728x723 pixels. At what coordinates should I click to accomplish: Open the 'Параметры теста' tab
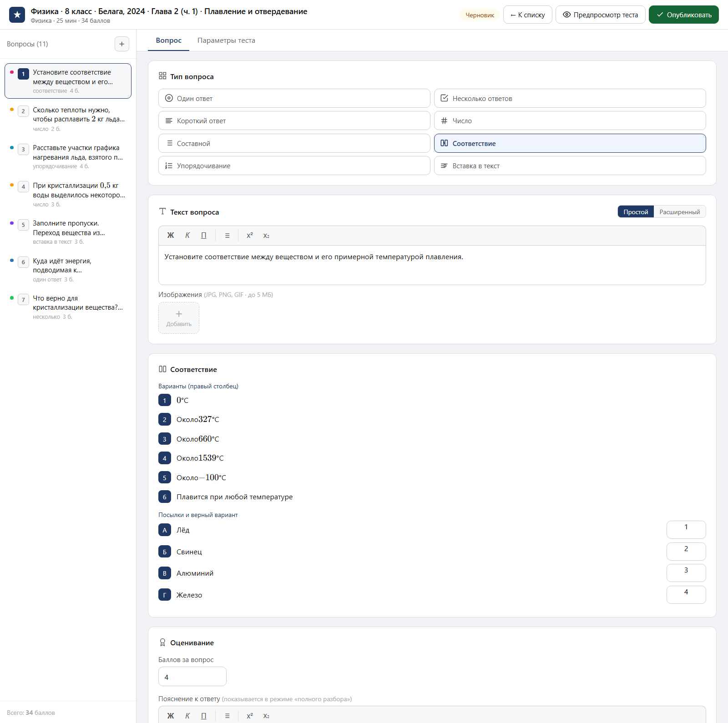click(x=226, y=40)
